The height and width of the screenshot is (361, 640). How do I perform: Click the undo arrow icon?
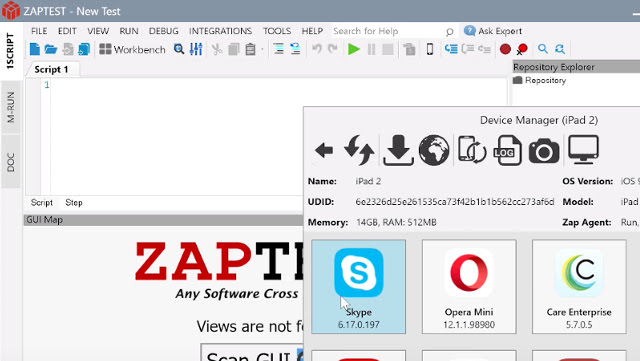pos(317,49)
